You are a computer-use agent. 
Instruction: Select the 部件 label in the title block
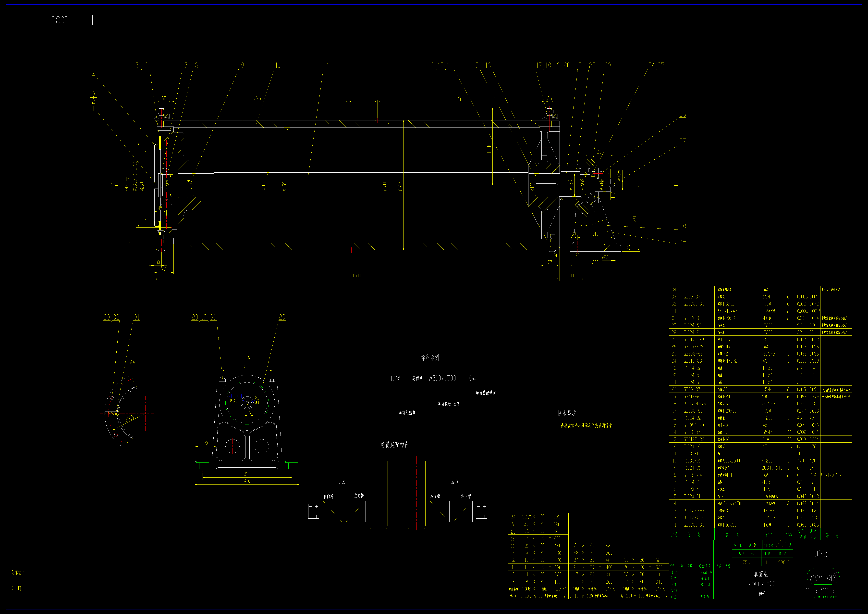pos(762,594)
